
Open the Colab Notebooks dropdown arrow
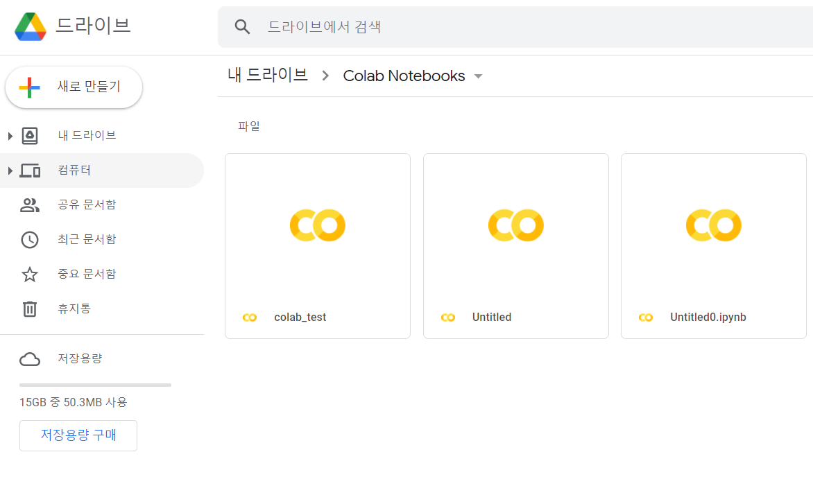click(478, 77)
